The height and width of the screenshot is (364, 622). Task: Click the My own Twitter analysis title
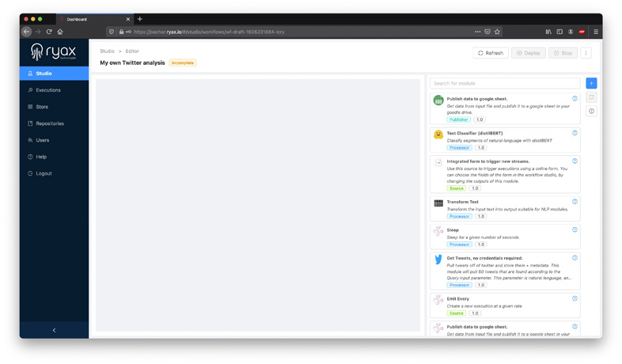click(132, 63)
